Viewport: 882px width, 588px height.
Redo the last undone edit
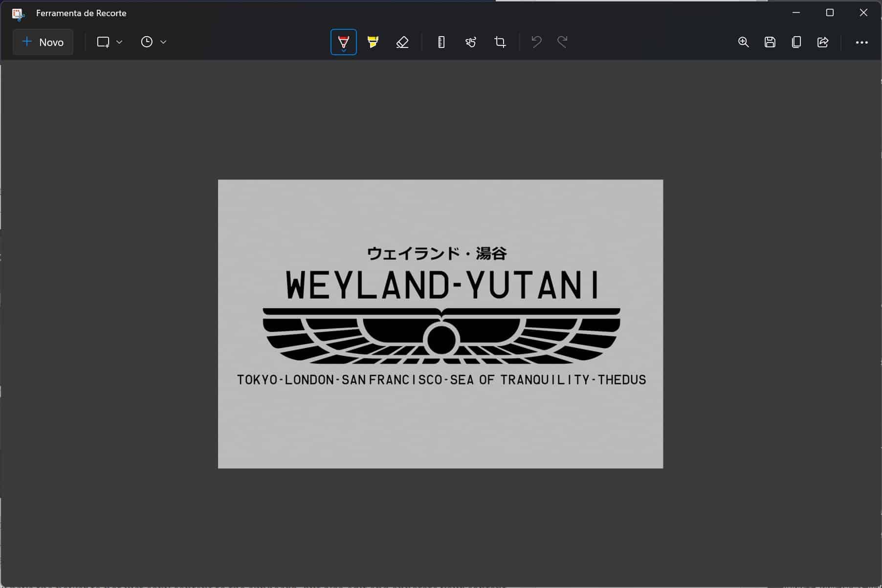coord(562,42)
